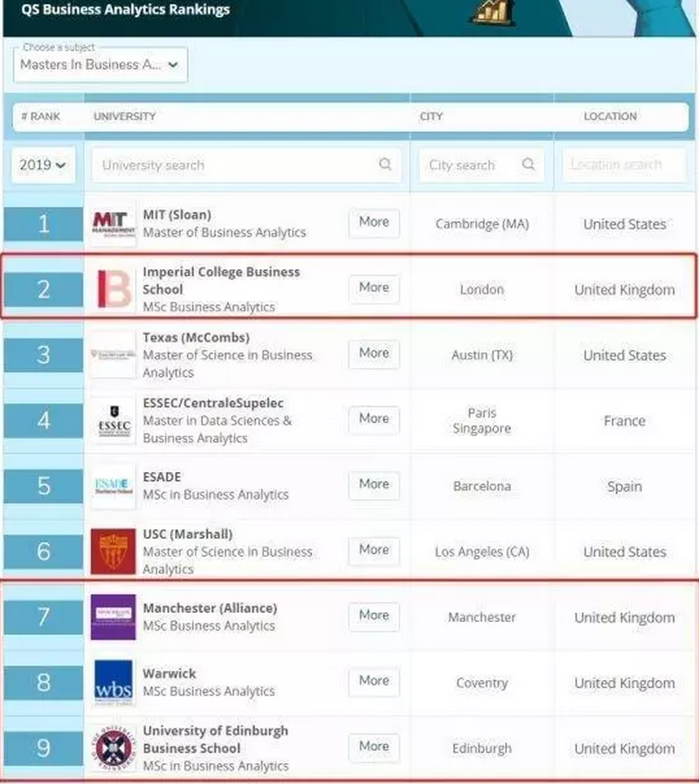
Task: Click the University search input field
Action: (x=246, y=165)
